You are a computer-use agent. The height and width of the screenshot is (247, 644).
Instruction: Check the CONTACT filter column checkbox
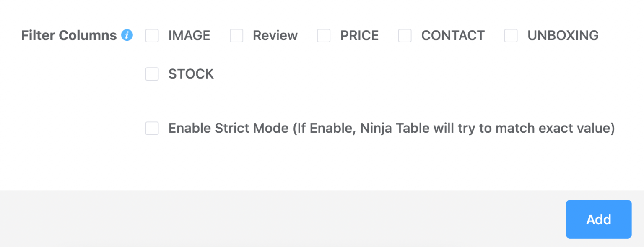(x=405, y=36)
